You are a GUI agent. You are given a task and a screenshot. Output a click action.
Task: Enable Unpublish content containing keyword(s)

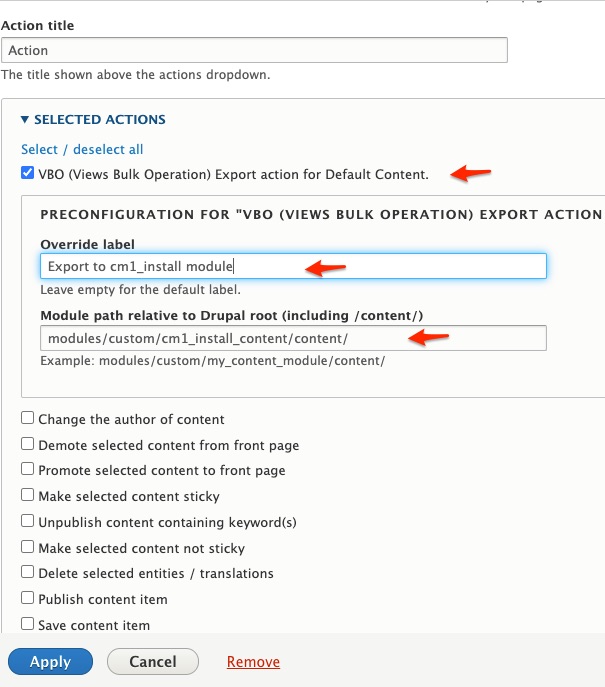point(28,521)
